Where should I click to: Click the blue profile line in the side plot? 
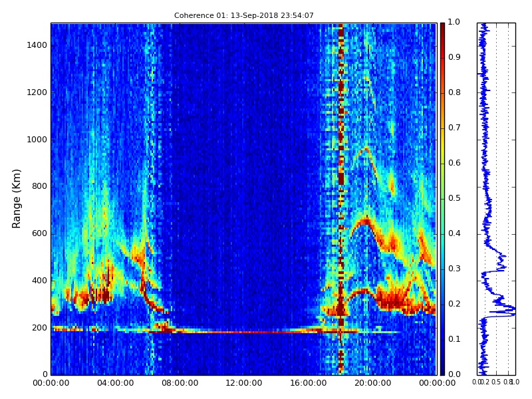485,199
